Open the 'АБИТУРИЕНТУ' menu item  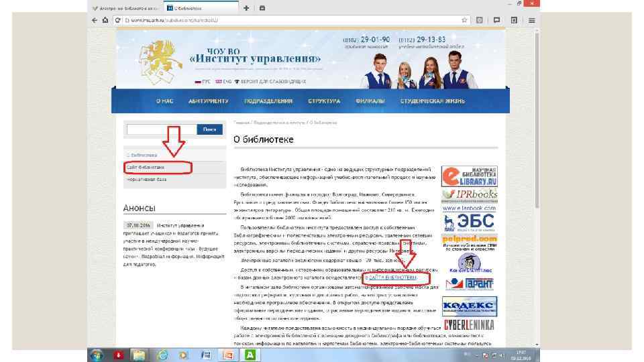[x=209, y=101]
